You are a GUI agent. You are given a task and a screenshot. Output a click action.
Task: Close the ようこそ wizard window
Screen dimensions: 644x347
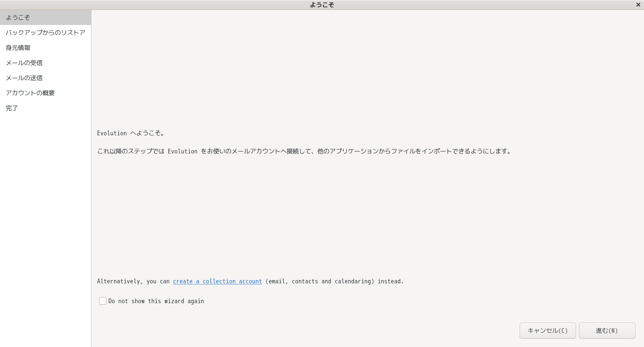[x=638, y=5]
